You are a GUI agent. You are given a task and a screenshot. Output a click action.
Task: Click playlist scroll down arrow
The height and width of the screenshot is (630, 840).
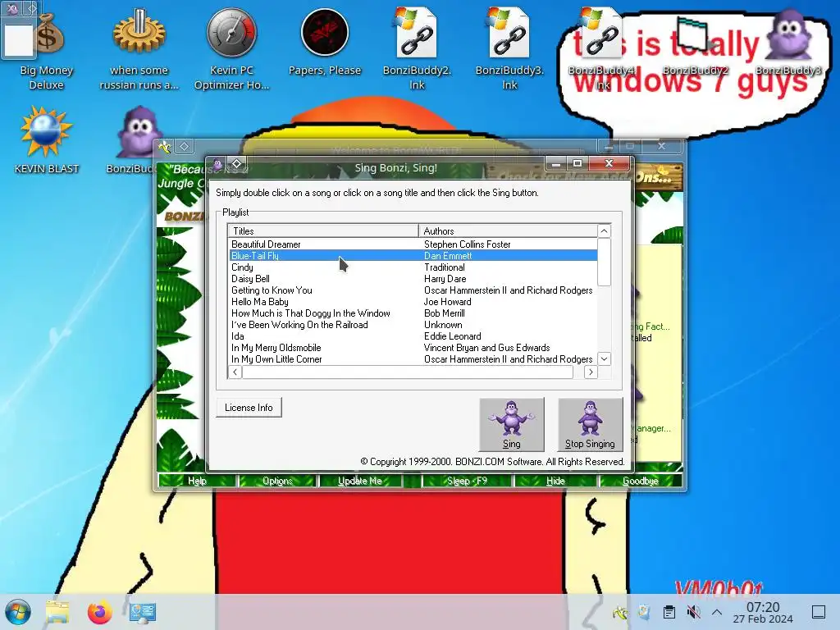click(605, 359)
